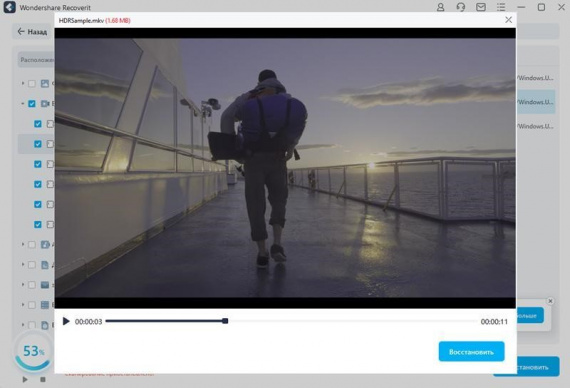Viewport: 570px width, 388px height.
Task: Click the Wondershare Recoverit logo icon
Action: point(9,7)
